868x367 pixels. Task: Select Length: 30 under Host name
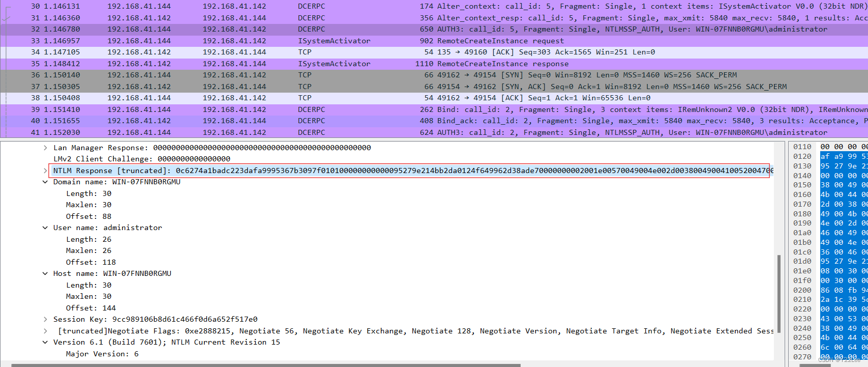[88, 285]
